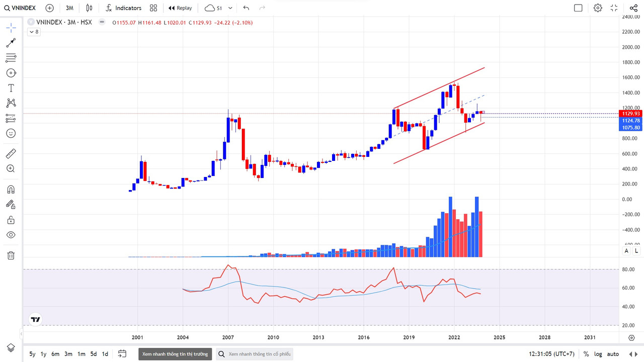This screenshot has width=644, height=362.
Task: Click the pane collapse arrow at left edge
Action: [x=21, y=333]
